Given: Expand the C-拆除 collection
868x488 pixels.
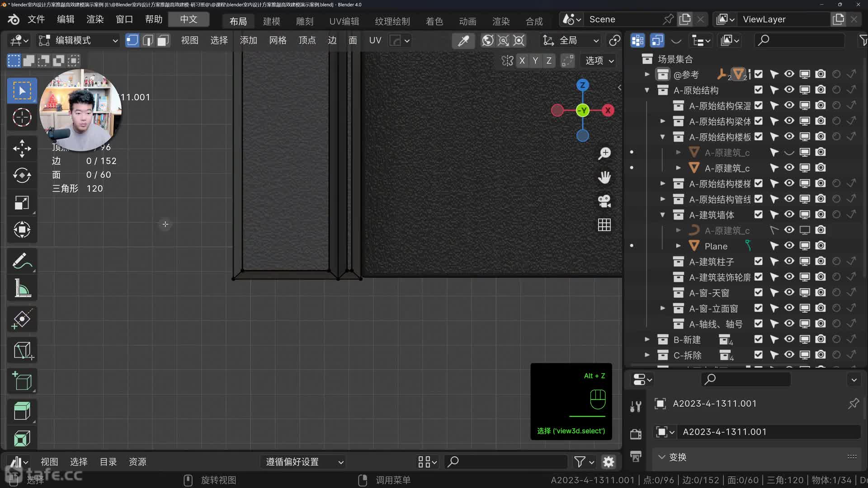Looking at the screenshot, I should (647, 355).
